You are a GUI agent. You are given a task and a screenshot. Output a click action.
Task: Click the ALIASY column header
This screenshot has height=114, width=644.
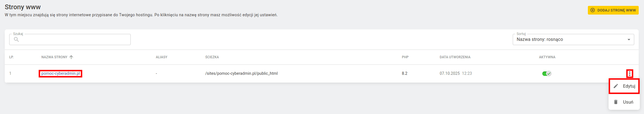(x=161, y=57)
